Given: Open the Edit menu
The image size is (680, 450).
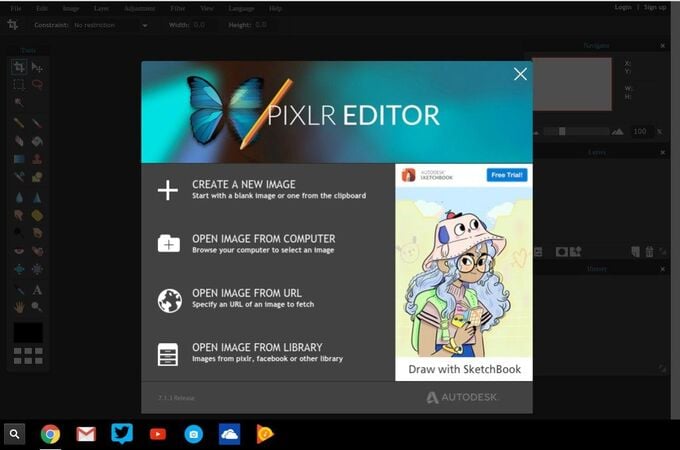Looking at the screenshot, I should point(42,8).
